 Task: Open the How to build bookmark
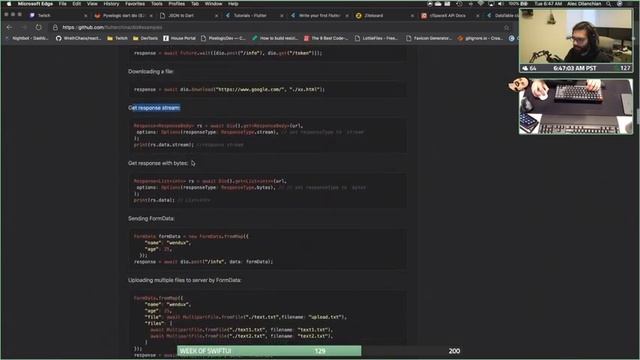pyautogui.click(x=275, y=38)
